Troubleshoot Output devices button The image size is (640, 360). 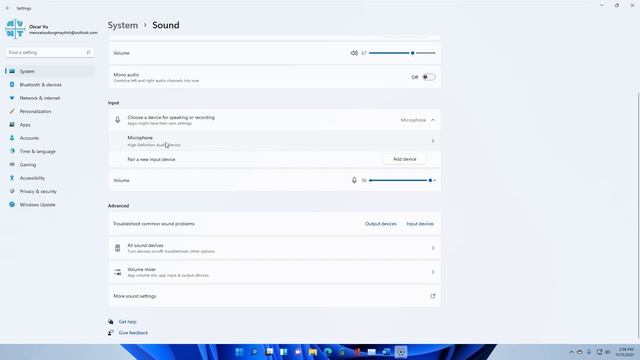tap(380, 224)
